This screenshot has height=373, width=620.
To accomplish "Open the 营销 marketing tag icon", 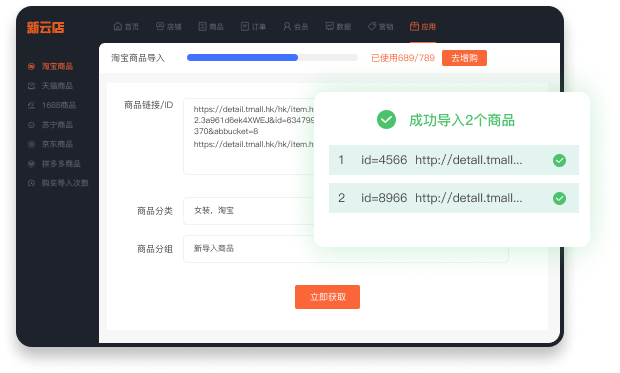I will pyautogui.click(x=372, y=27).
